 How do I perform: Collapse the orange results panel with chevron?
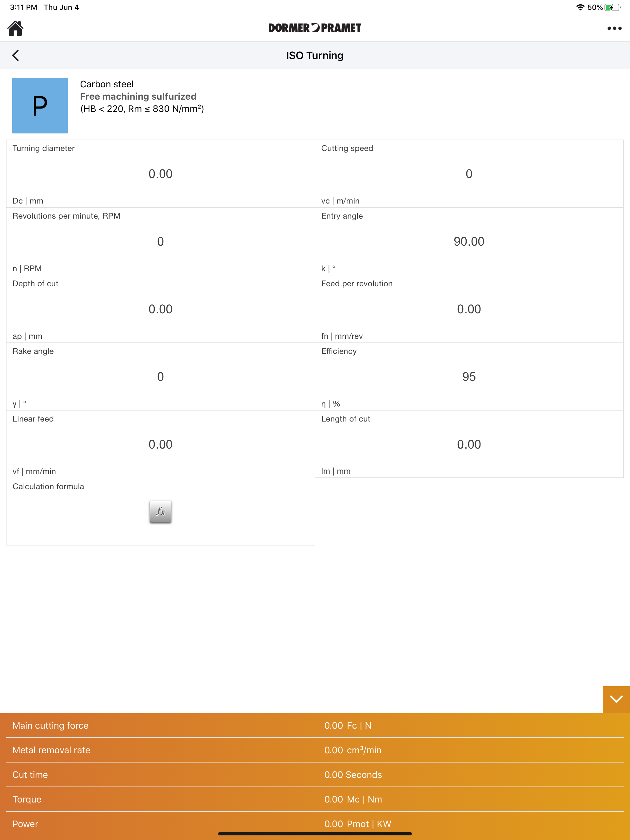[x=616, y=699]
